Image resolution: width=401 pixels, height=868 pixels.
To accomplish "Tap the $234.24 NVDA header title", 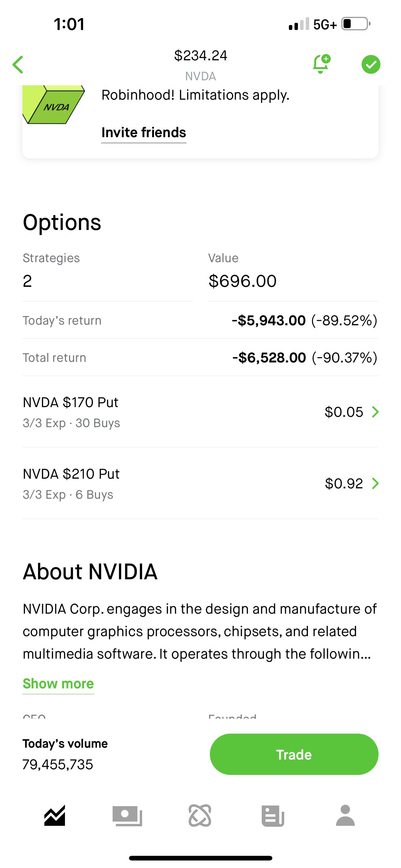I will (x=200, y=64).
